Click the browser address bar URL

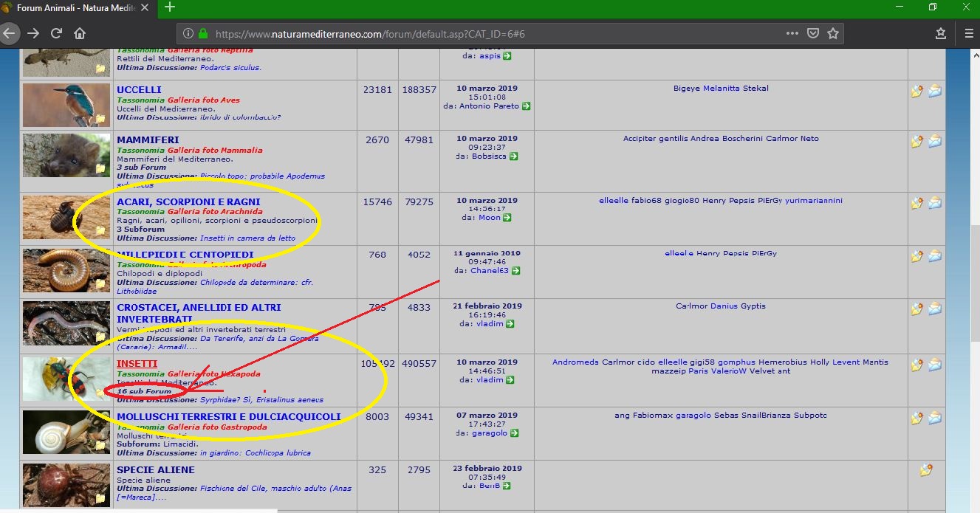pyautogui.click(x=370, y=34)
